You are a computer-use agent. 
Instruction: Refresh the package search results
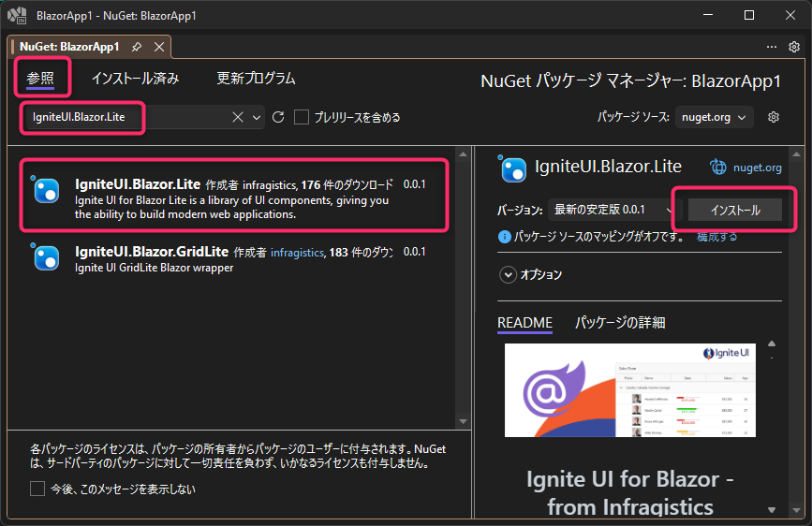click(278, 117)
